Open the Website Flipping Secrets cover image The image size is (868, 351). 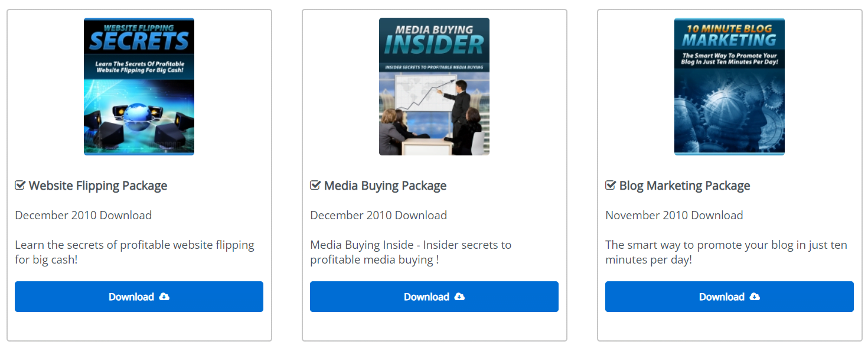pos(139,86)
